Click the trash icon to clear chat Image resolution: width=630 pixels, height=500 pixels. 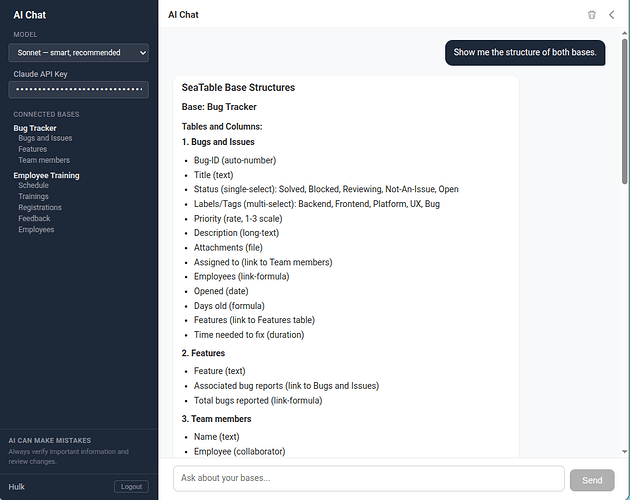[x=591, y=15]
